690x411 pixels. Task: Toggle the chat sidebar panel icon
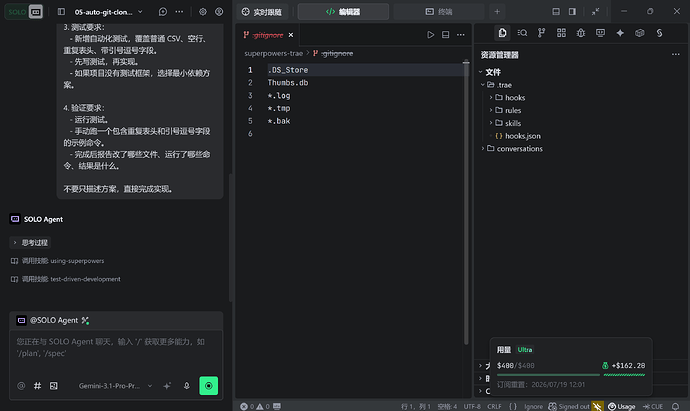pyautogui.click(x=61, y=12)
